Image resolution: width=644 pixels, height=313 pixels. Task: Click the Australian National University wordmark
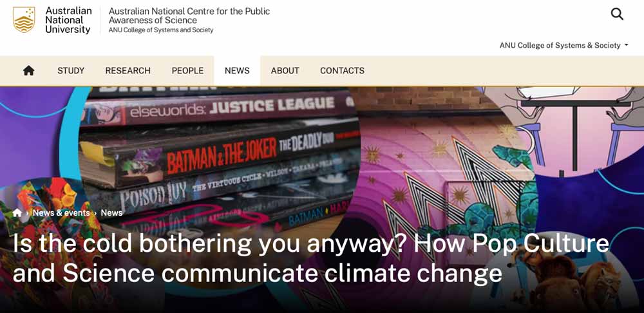(x=68, y=20)
